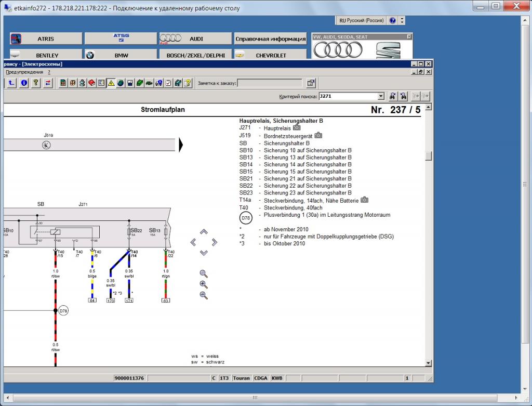Open the camera image next to Hauptrelais
532x406 pixels.
[297, 128]
